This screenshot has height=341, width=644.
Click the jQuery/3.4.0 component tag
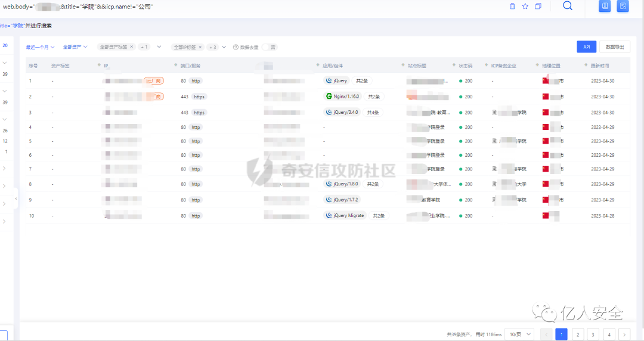[x=342, y=112]
